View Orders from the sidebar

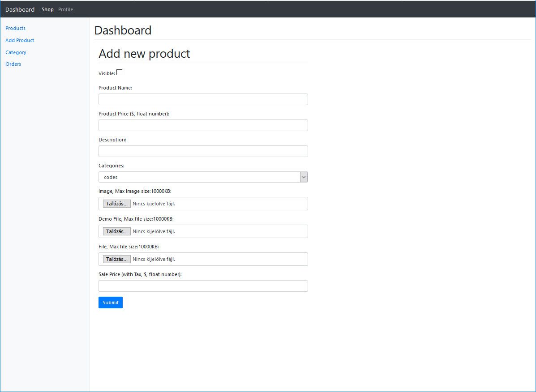(x=13, y=64)
